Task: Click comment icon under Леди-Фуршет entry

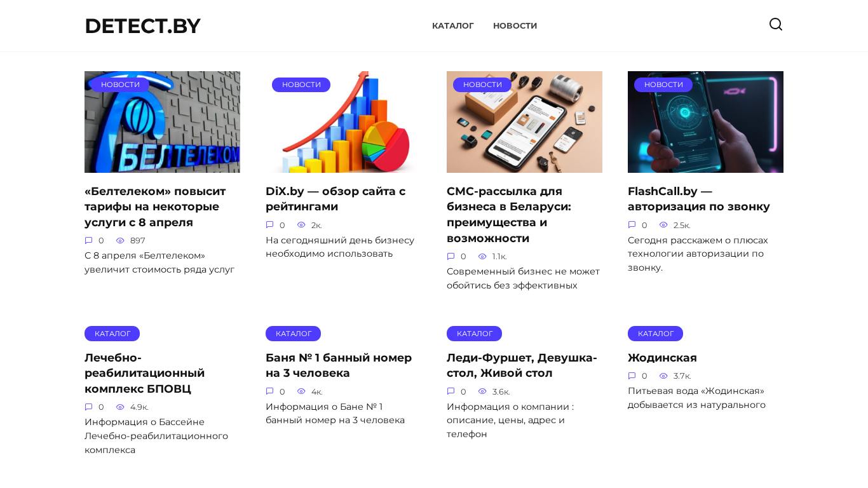Action: 451,391
